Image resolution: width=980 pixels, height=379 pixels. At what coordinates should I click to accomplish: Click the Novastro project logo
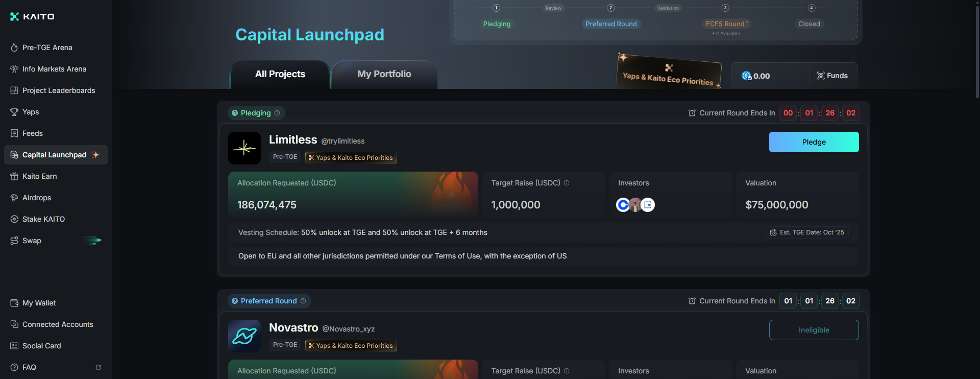[x=244, y=336]
